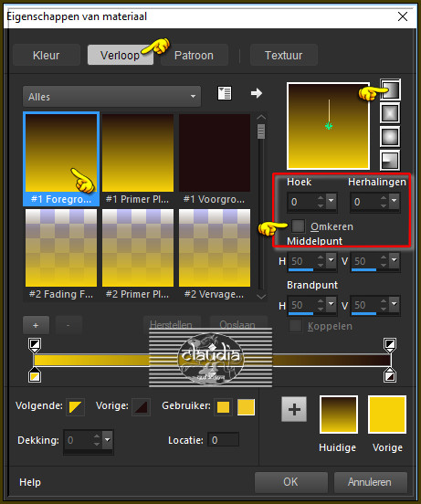Add current material to the palette with the large plus
This screenshot has height=504, width=421.
point(294,409)
